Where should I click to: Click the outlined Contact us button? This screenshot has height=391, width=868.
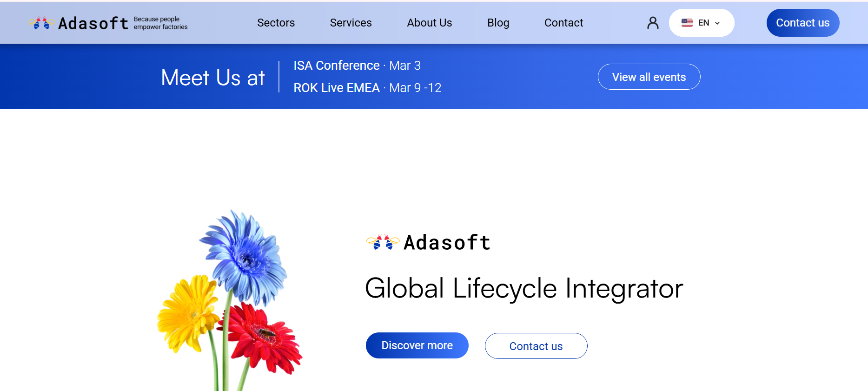pyautogui.click(x=536, y=346)
